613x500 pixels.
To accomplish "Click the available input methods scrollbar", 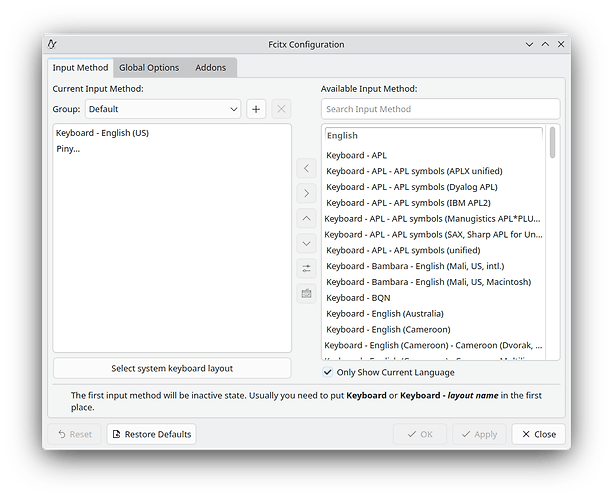I will click(x=552, y=143).
